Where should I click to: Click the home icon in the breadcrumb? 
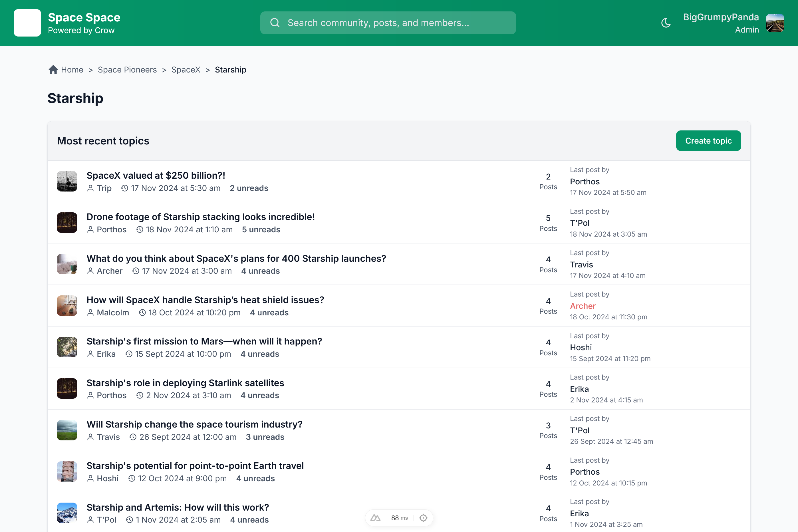click(x=53, y=70)
